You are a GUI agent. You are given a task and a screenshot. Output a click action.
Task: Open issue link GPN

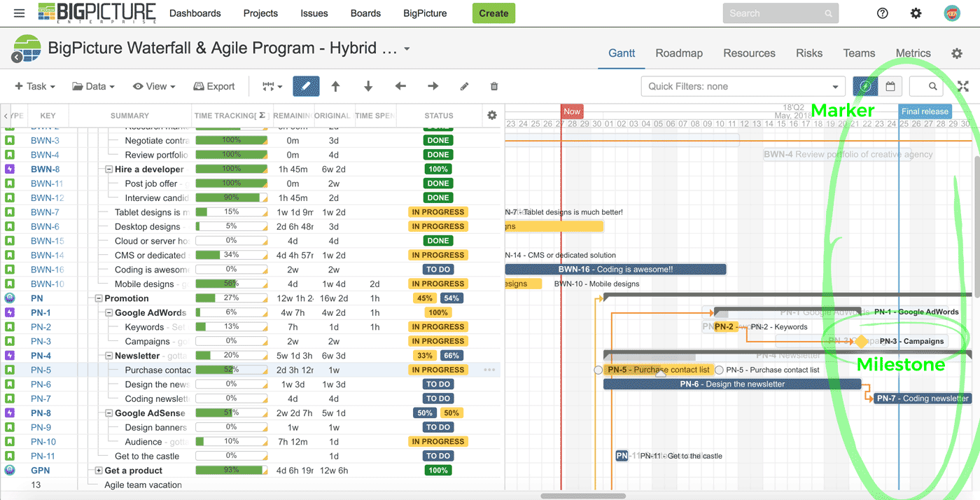[x=40, y=471]
